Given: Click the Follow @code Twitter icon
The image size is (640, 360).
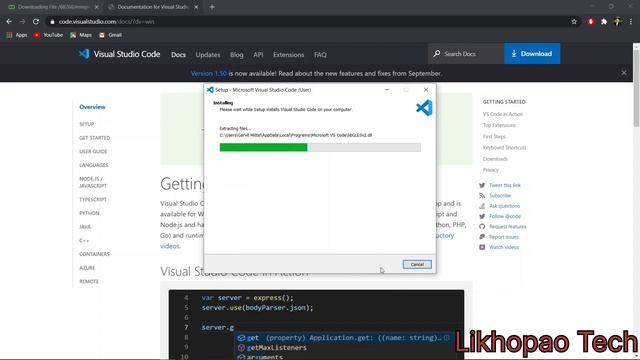Looking at the screenshot, I should 482,216.
